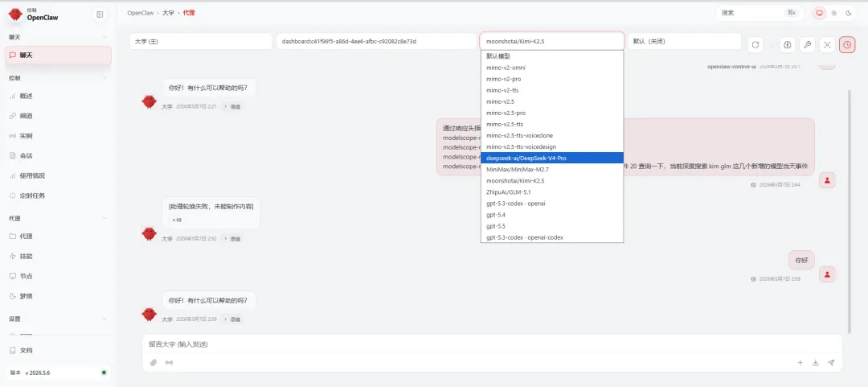
Task: Collapse the sidebar with the panel icon
Action: tap(100, 14)
